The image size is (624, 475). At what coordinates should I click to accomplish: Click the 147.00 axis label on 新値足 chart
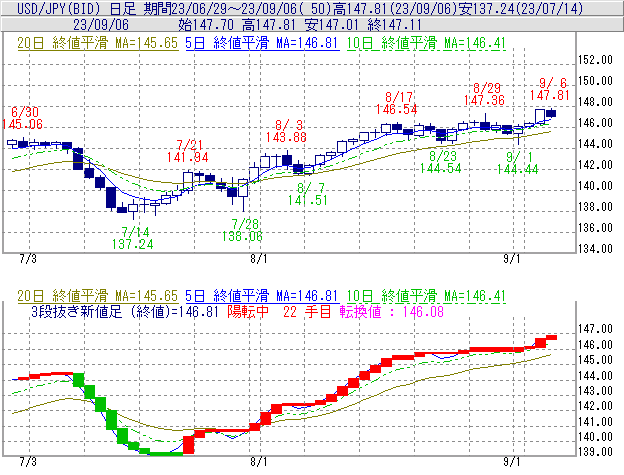point(595,329)
